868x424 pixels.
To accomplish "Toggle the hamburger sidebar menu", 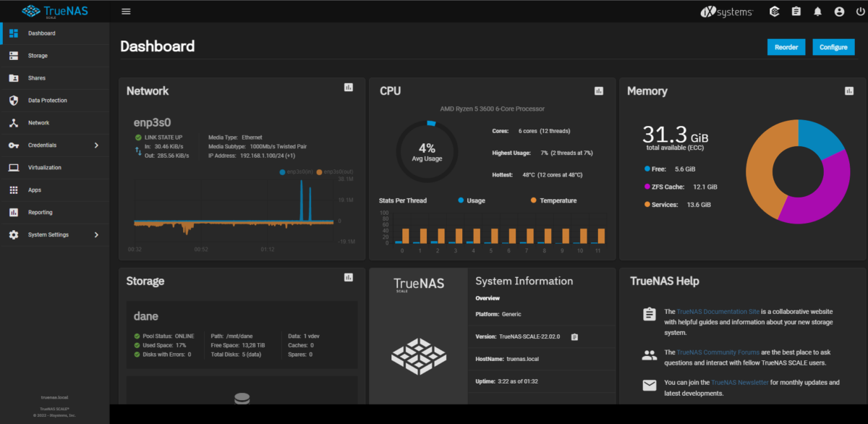I will (126, 12).
